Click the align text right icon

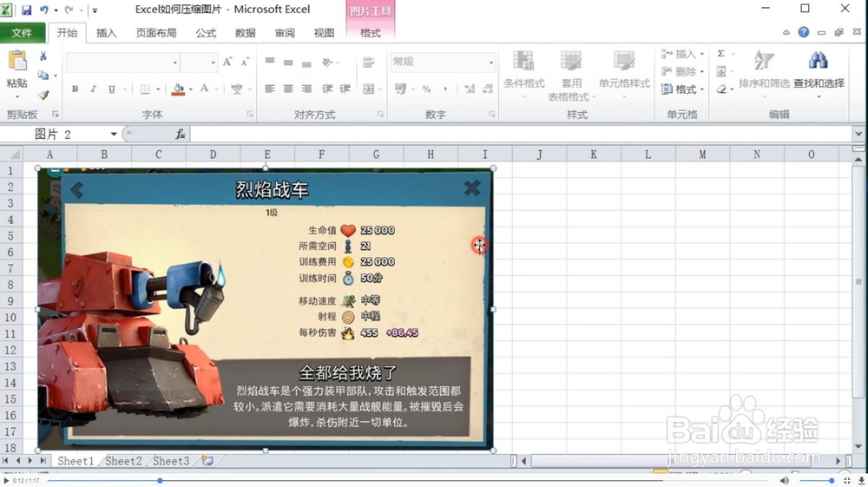pyautogui.click(x=306, y=89)
